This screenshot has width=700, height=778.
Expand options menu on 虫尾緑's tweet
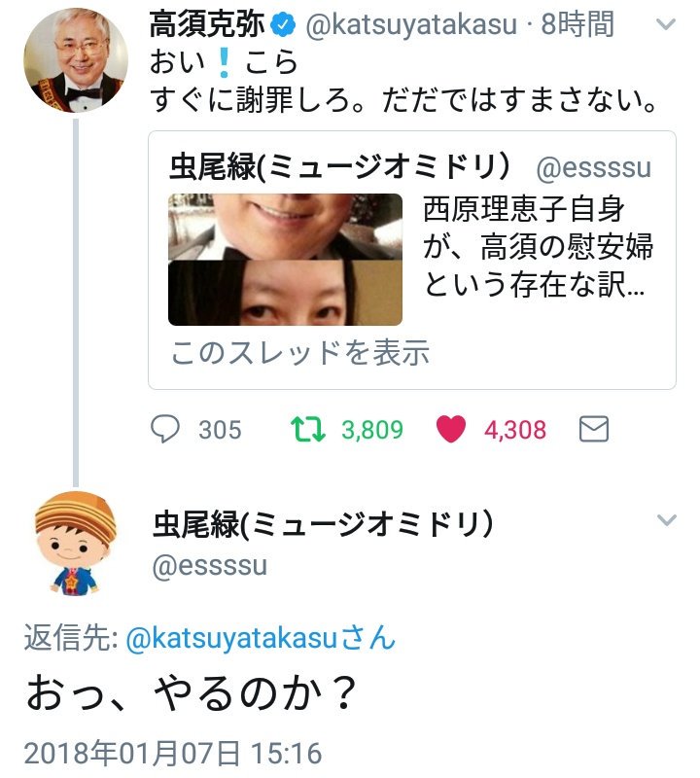(x=666, y=520)
